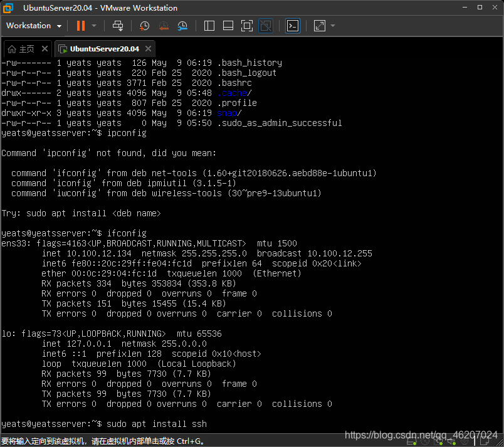Click the .bash_history file name
Viewport: 504px width, 447px height.
point(249,63)
